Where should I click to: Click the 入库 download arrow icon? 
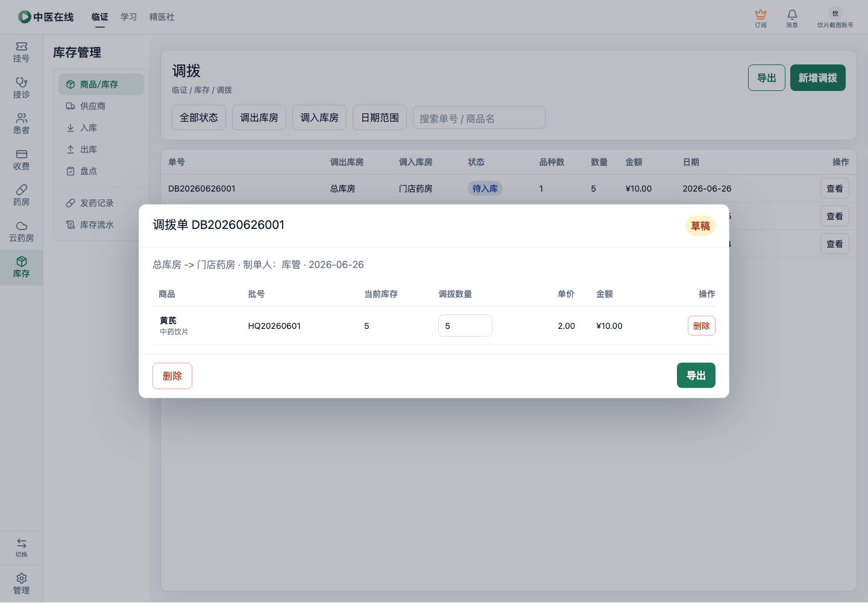click(71, 128)
